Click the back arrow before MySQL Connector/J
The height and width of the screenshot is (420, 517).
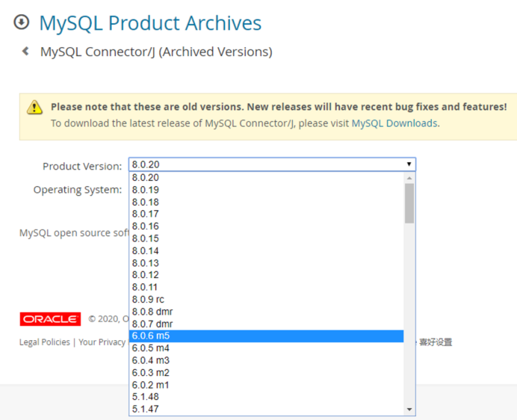[x=25, y=52]
